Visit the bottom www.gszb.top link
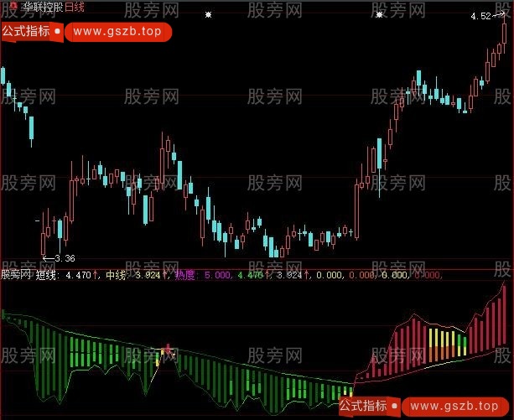This screenshot has height=420, width=514. [457, 406]
